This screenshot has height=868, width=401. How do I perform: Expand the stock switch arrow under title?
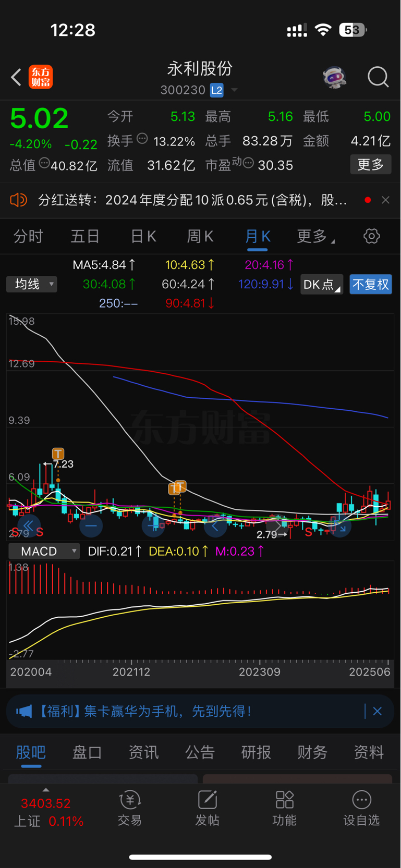234,90
